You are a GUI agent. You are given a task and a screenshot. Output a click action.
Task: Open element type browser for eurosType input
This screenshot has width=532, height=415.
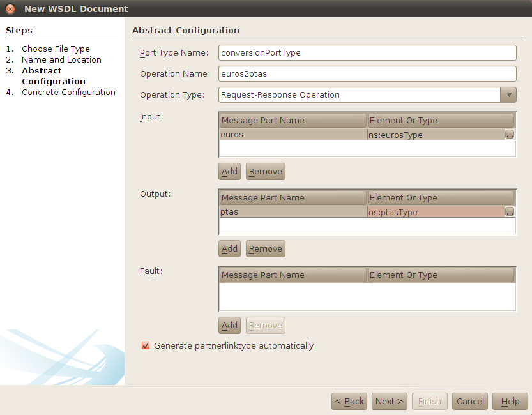click(x=510, y=134)
